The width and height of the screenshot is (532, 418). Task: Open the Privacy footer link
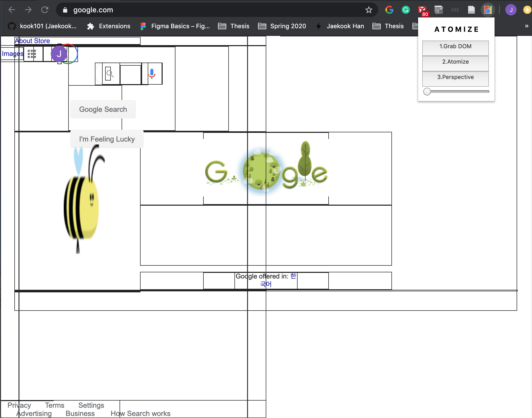coord(19,405)
